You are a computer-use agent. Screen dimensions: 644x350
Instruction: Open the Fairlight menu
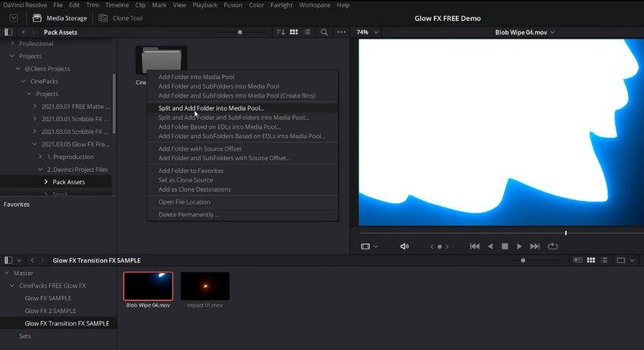(281, 5)
